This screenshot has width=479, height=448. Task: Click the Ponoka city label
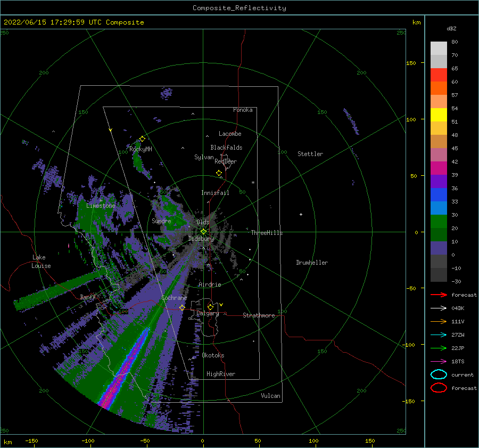tap(243, 110)
